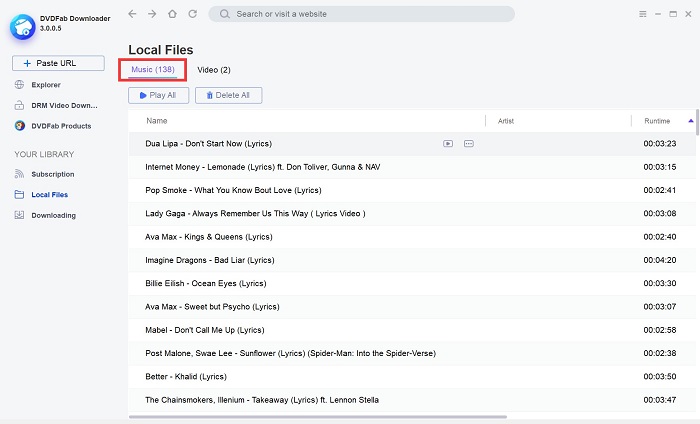The image size is (700, 424).
Task: Go back with the left arrow
Action: click(132, 14)
